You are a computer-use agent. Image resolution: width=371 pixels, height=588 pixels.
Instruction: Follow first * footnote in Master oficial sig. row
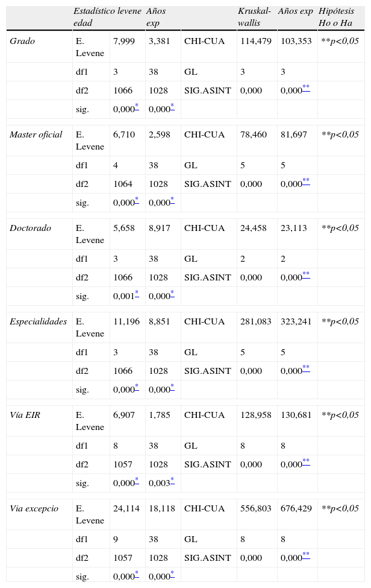[137, 200]
